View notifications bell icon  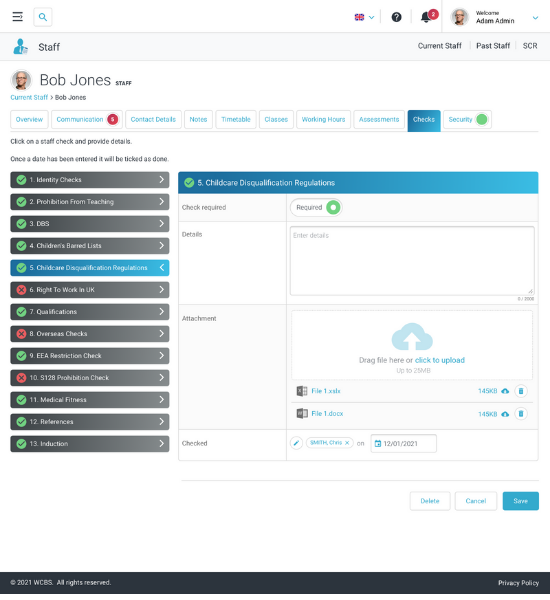click(x=426, y=17)
